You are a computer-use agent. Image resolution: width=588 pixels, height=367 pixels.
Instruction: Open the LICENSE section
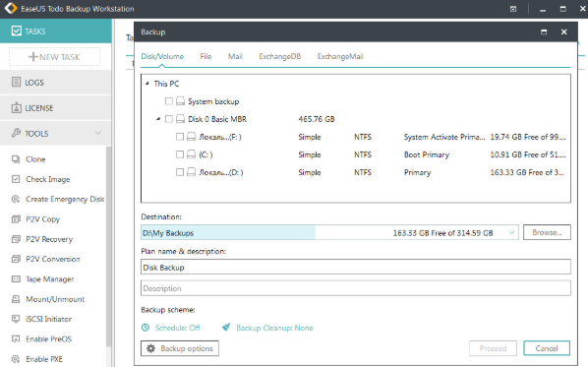coord(55,107)
